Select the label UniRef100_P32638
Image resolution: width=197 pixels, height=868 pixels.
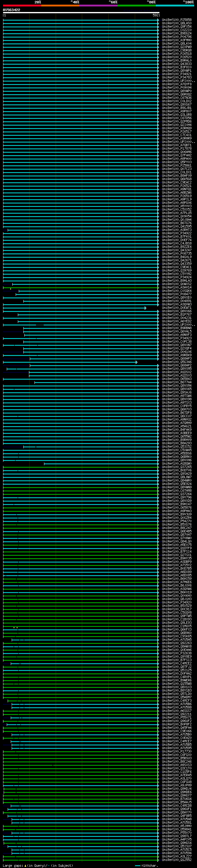(176, 653)
